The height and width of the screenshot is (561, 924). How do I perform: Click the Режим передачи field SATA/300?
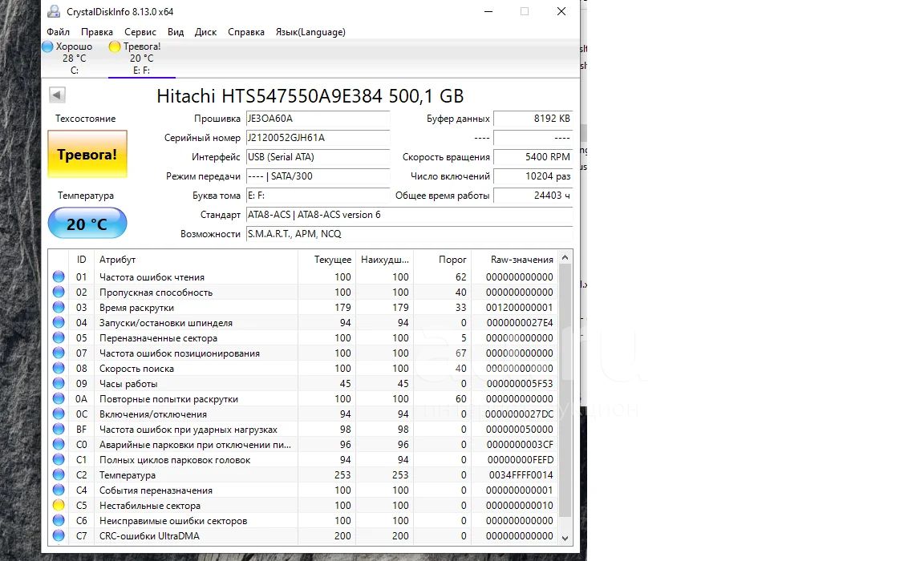pos(318,176)
